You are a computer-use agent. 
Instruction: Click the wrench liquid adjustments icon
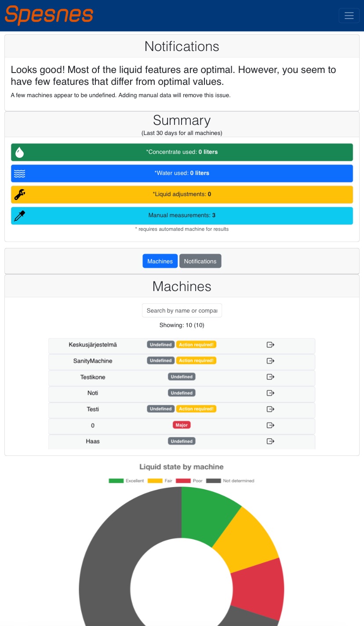(x=19, y=194)
